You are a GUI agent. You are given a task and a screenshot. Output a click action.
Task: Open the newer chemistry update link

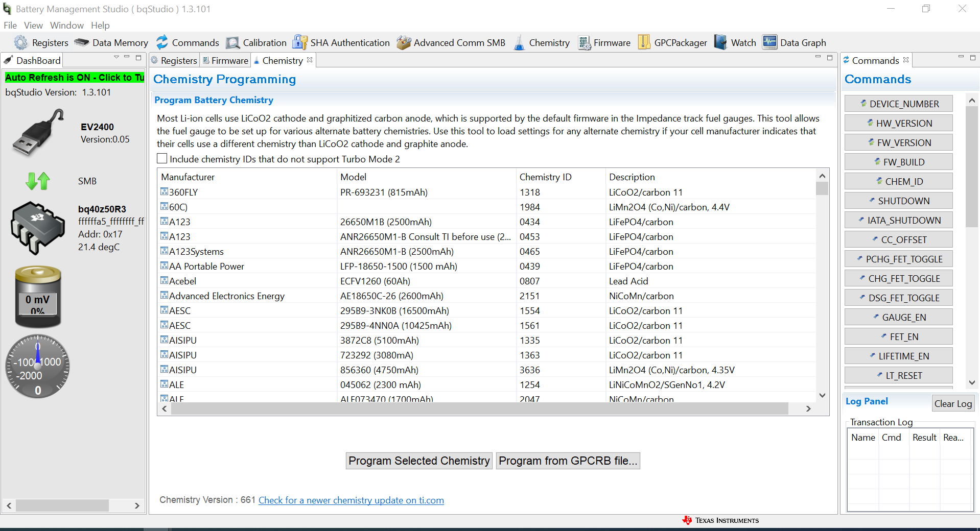[351, 500]
